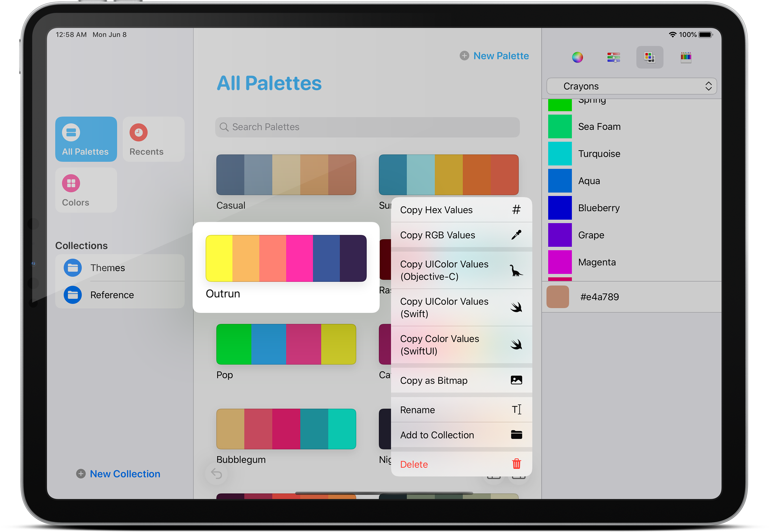Open the Recents section
Viewport: 769px width, 532px height.
point(154,139)
